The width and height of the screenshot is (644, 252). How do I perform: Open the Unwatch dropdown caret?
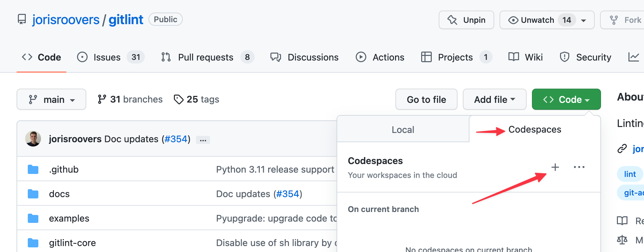pos(584,21)
